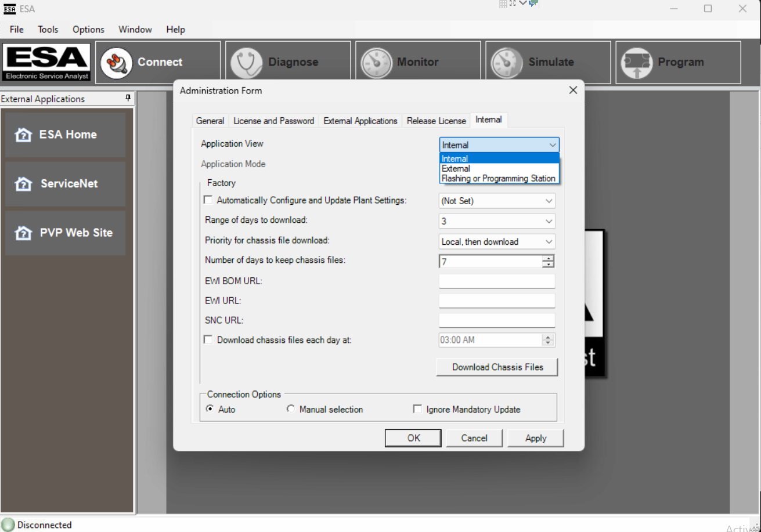
Task: Open the Program tool
Action: click(x=637, y=63)
